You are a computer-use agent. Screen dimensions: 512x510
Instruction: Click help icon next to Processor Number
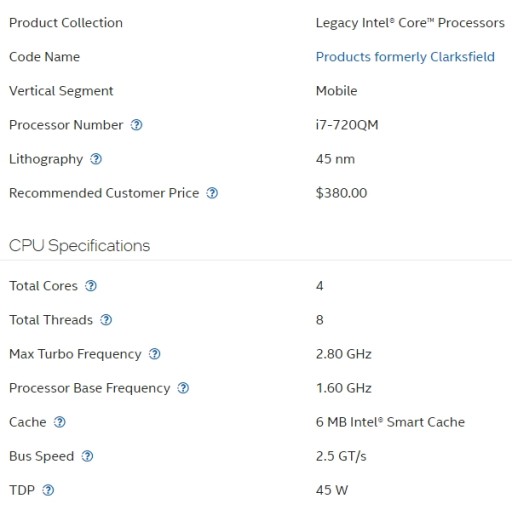(136, 125)
